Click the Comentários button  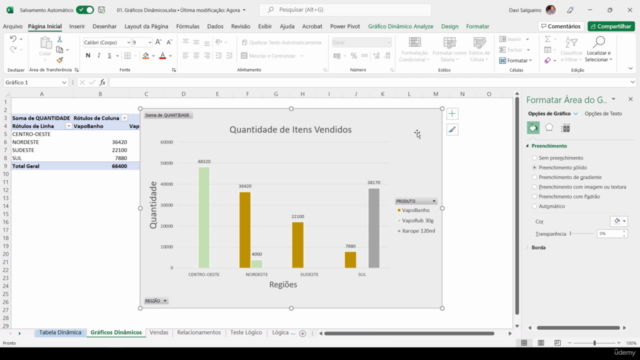pyautogui.click(x=560, y=26)
